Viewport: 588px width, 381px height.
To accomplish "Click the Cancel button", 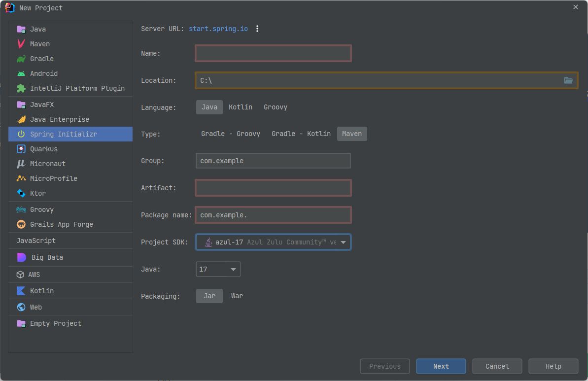I will tap(497, 366).
